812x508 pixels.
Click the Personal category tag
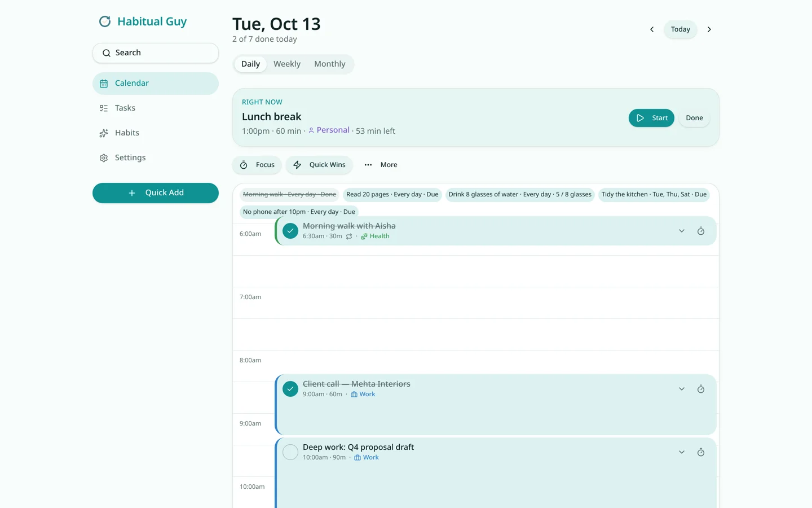click(x=329, y=130)
